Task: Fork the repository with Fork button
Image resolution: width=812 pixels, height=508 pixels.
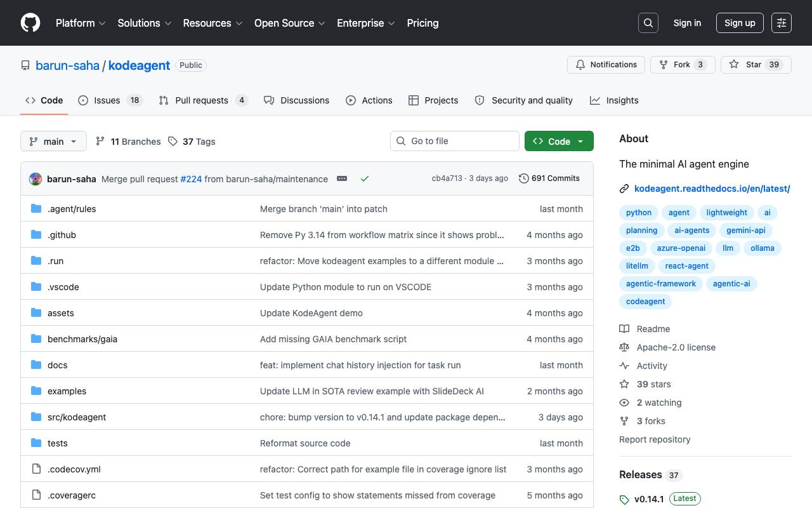Action: coord(683,65)
